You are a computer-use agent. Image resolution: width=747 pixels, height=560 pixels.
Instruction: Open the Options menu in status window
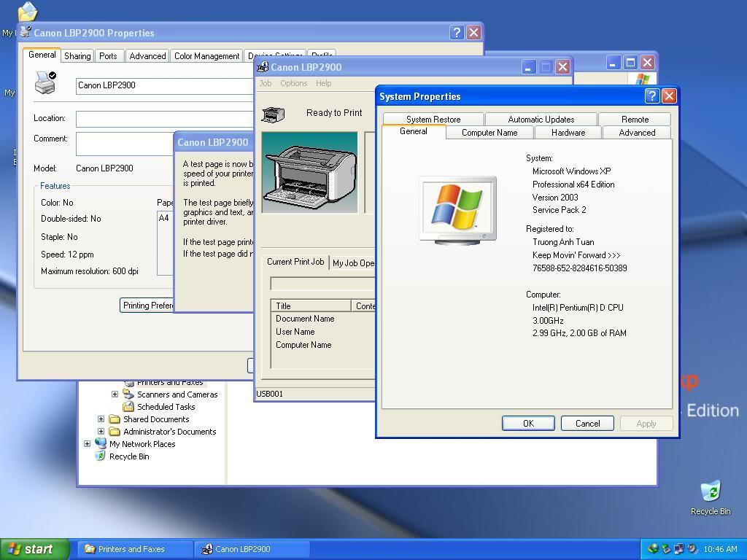(x=293, y=83)
